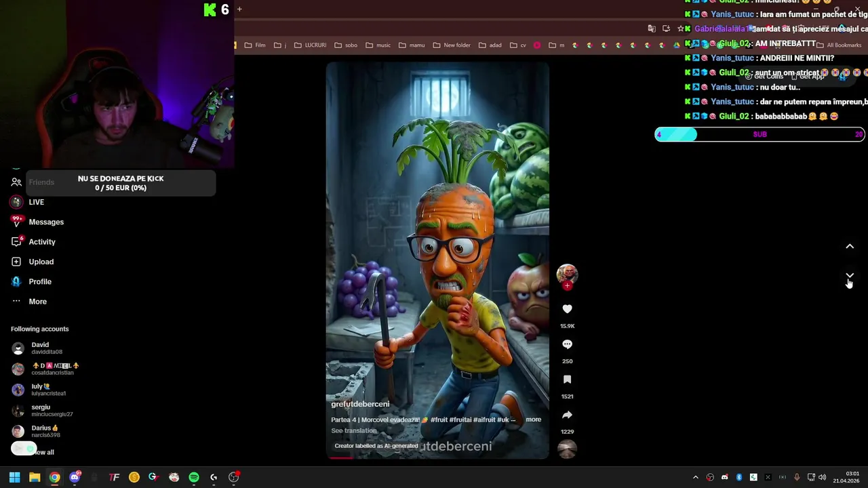Open the TF app in the taskbar

click(114, 477)
